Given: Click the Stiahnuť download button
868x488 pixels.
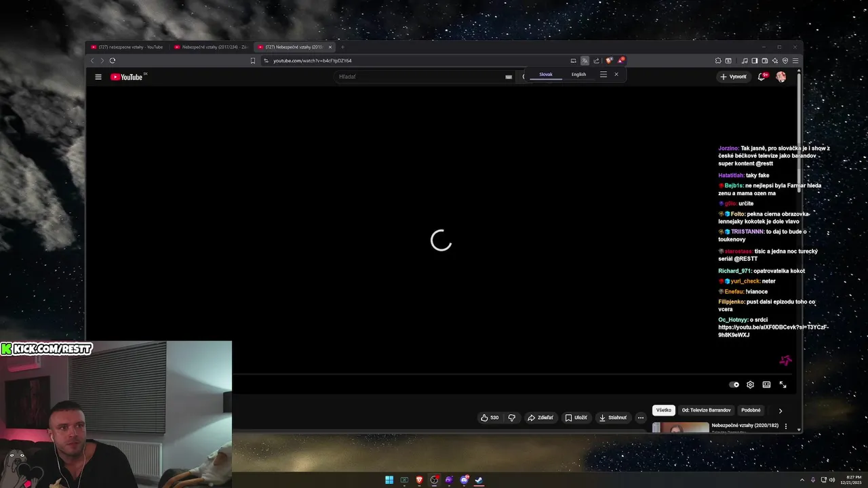Looking at the screenshot, I should (613, 418).
